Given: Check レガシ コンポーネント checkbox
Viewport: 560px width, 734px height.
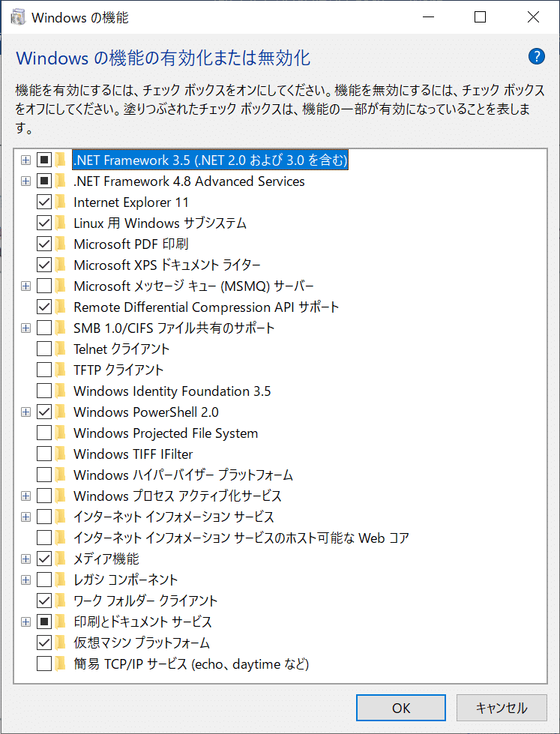Looking at the screenshot, I should click(x=44, y=580).
